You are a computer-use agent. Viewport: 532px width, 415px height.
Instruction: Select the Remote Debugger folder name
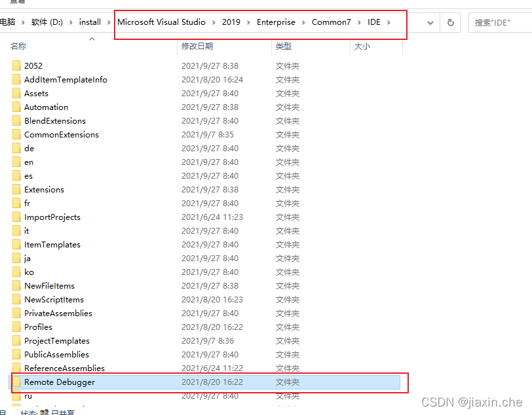60,382
